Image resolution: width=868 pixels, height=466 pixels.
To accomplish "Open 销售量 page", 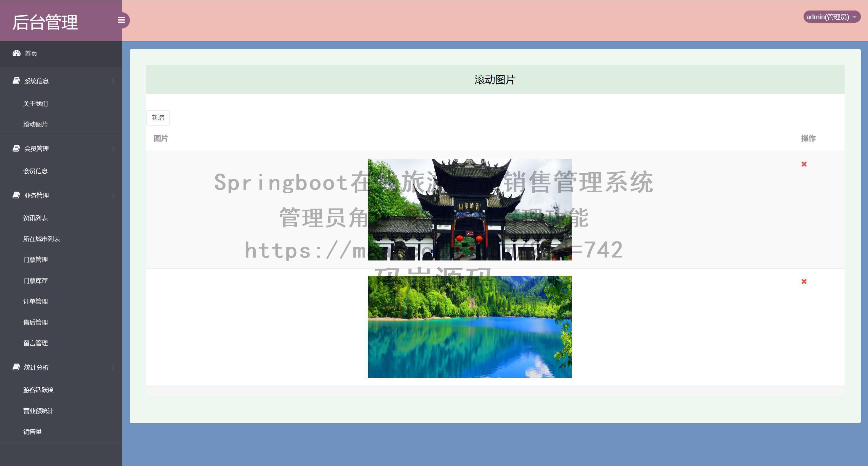I will [32, 431].
